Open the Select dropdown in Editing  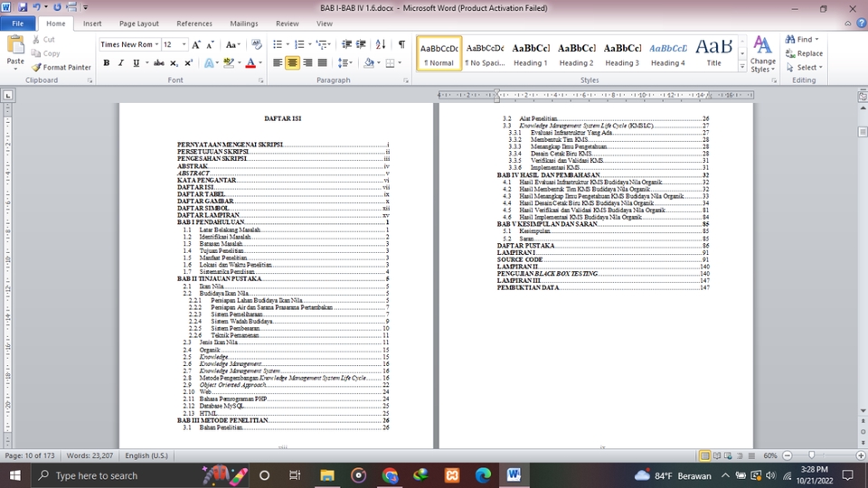(x=805, y=68)
